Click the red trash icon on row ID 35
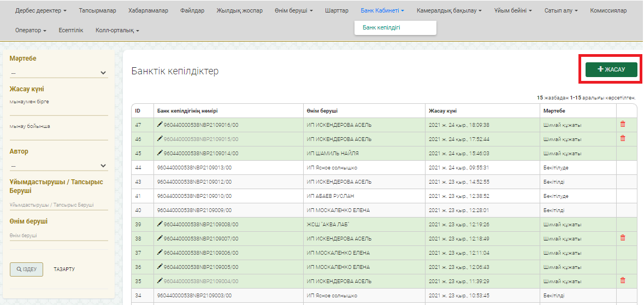This screenshot has height=305, width=644. 623,280
